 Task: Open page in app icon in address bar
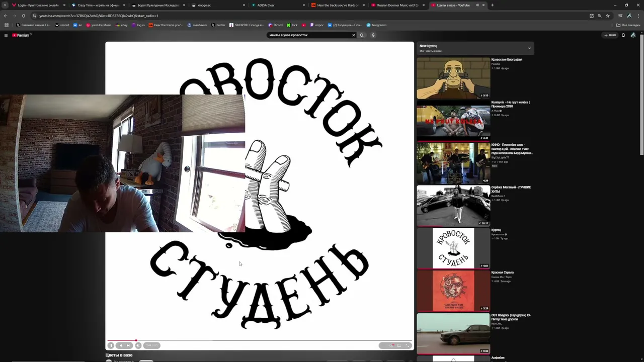(x=592, y=16)
